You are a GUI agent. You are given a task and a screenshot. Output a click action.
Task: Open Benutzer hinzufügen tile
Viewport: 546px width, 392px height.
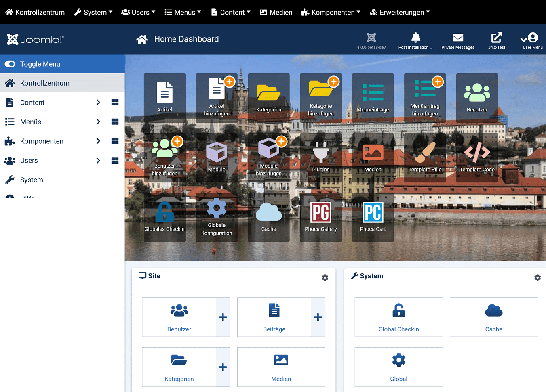tap(164, 158)
